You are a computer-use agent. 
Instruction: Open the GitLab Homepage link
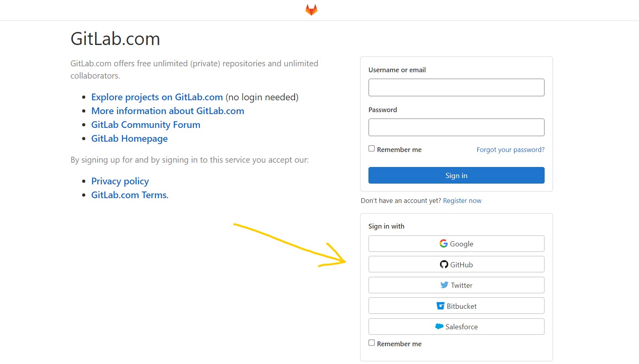coord(129,139)
